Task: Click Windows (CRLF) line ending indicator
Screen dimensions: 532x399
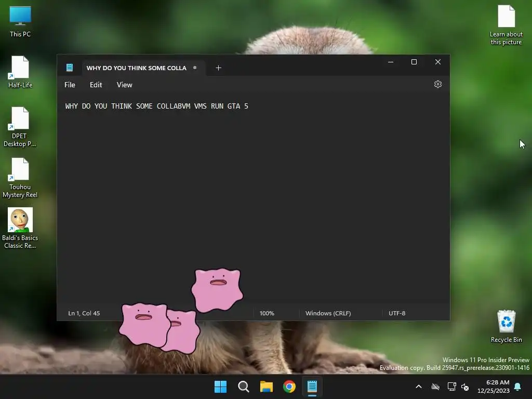Action: point(328,313)
